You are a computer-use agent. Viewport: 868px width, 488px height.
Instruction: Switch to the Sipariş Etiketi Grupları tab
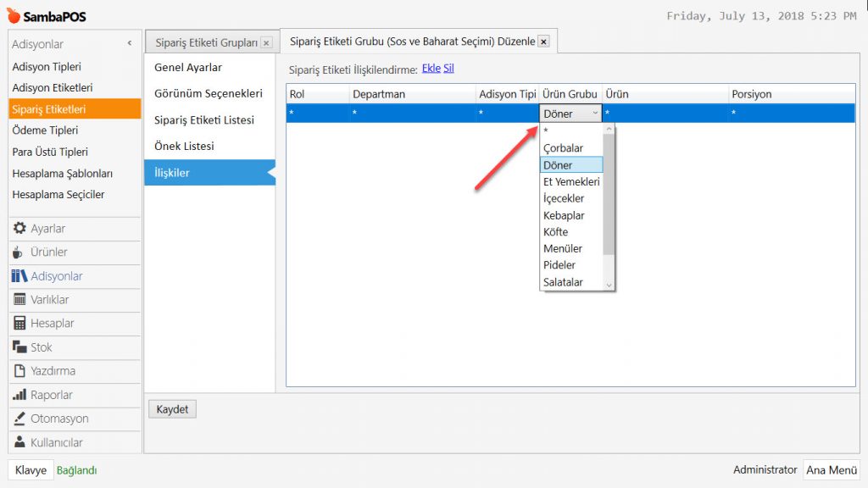click(x=207, y=42)
